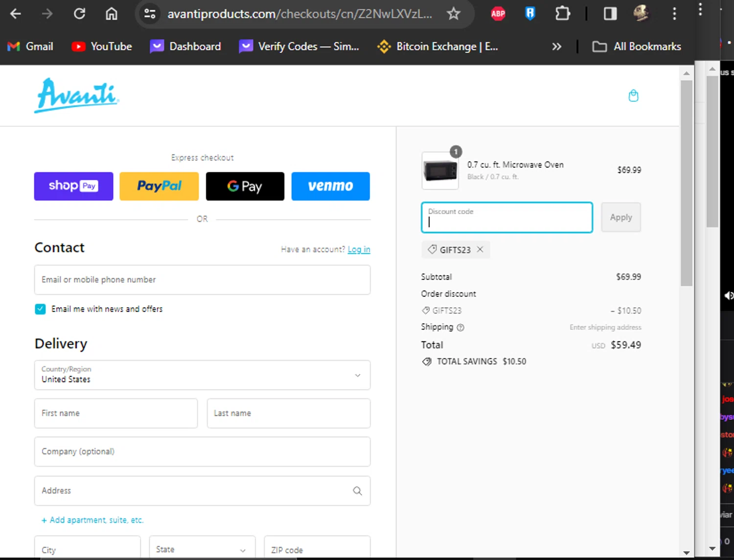This screenshot has width=734, height=560.
Task: Open the Bitcoin Exchange bookmark
Action: (x=437, y=46)
